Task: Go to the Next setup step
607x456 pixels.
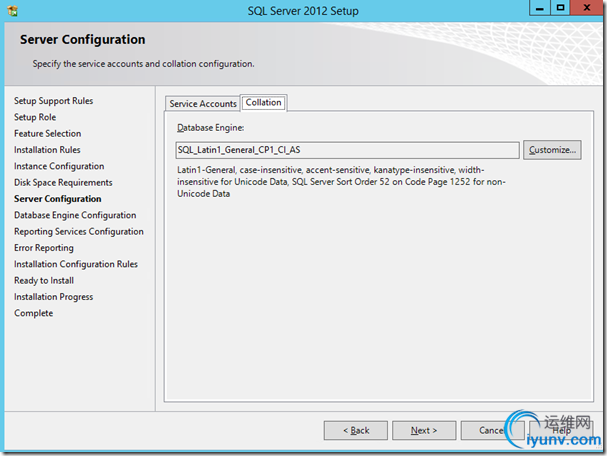Action: (x=424, y=430)
